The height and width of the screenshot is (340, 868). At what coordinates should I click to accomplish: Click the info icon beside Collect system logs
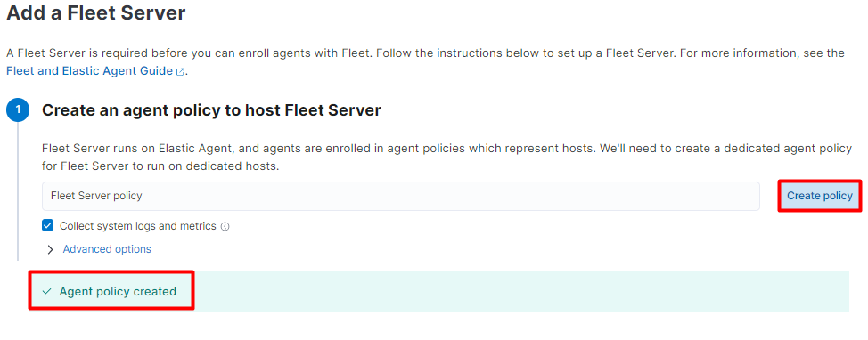[225, 226]
